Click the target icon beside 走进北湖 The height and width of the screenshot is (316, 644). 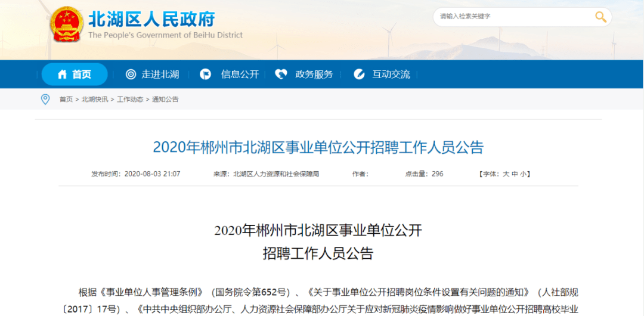pos(131,75)
